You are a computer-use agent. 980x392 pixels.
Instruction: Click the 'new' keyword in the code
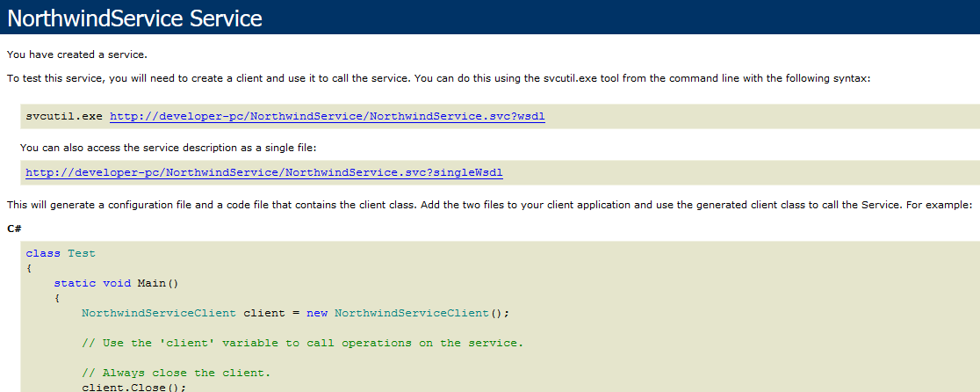(x=316, y=313)
